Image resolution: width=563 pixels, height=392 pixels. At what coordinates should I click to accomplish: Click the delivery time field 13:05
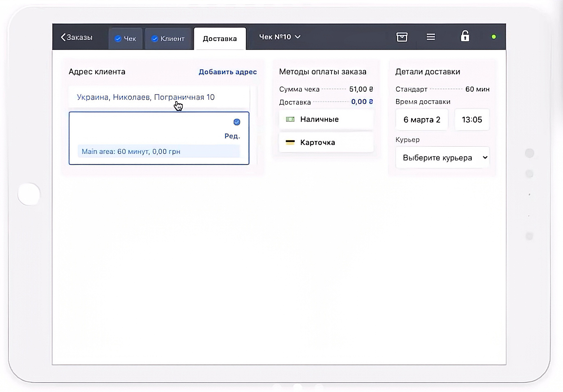[472, 119]
